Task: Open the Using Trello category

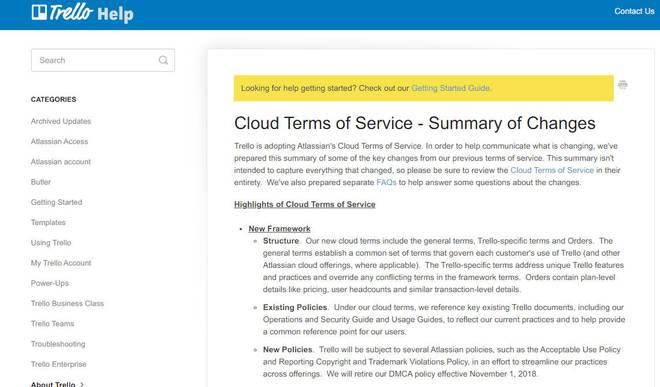Action: tap(51, 243)
